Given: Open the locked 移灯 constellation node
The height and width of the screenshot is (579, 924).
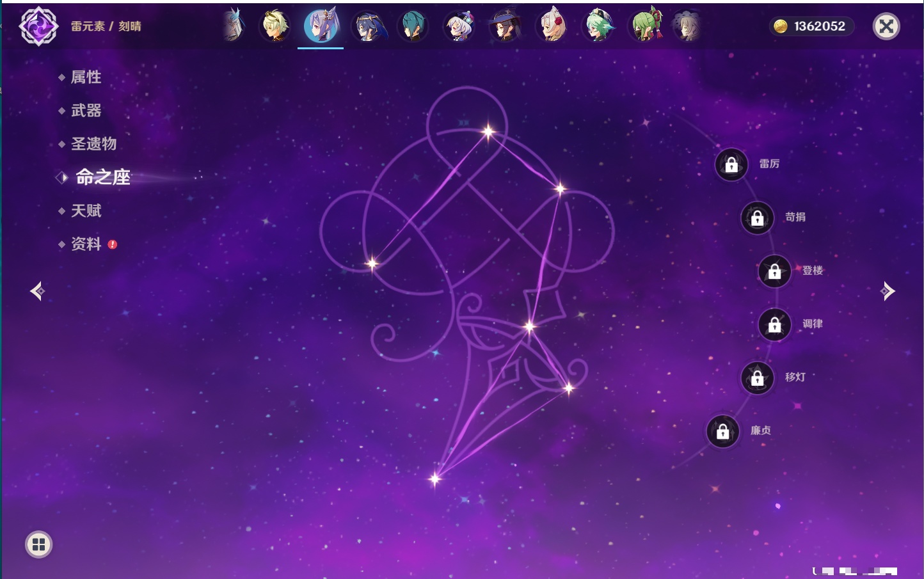Looking at the screenshot, I should 758,378.
